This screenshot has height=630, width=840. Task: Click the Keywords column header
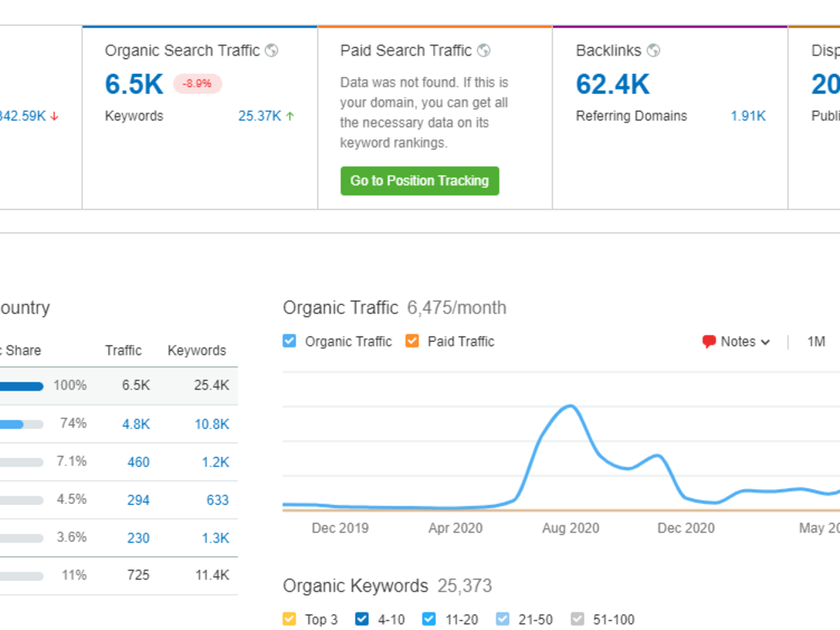[x=197, y=350]
